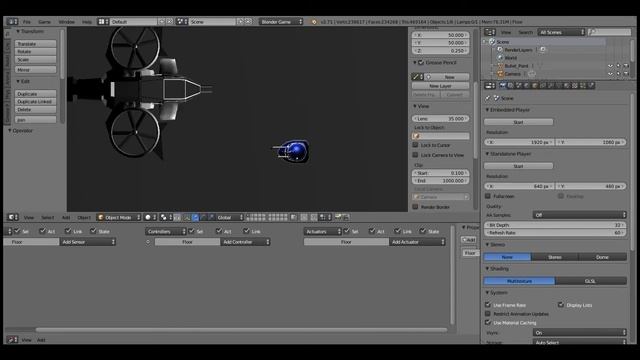Delete current scene with X icon
This screenshot has height=360, width=640.
tap(248, 22)
